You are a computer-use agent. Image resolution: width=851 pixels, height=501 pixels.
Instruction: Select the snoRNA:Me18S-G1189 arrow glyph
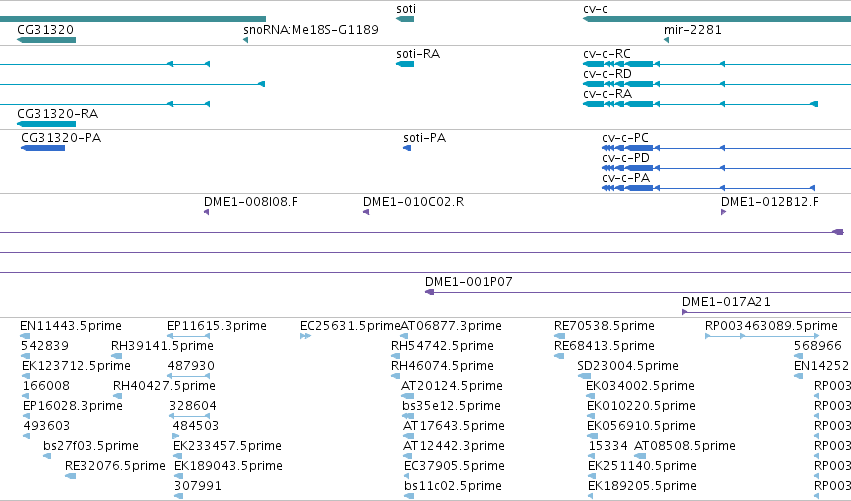245,40
